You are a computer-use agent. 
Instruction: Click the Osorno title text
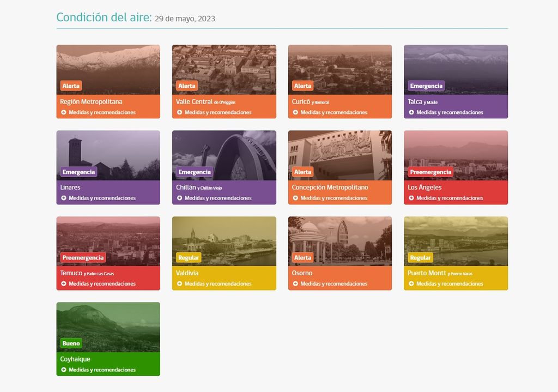tap(302, 273)
